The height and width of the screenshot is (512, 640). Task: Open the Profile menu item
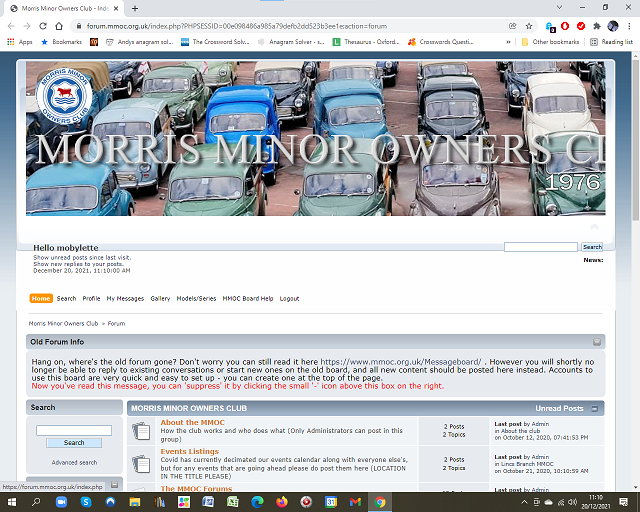pos(91,298)
